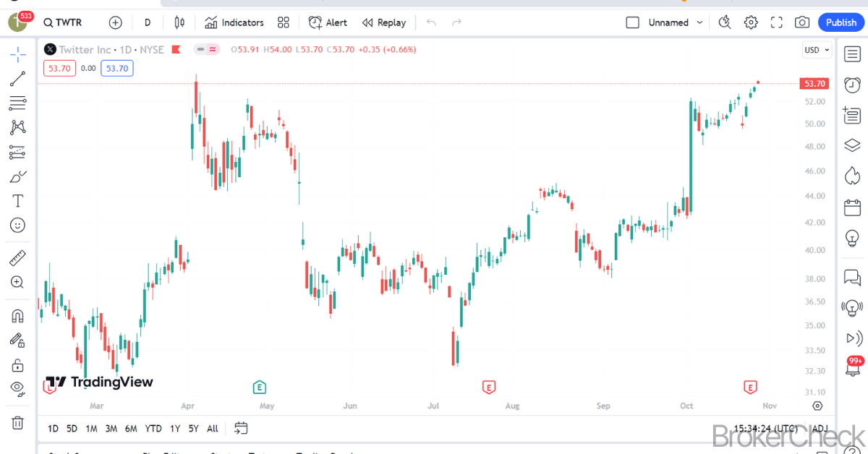868x454 pixels.
Task: Undo the last chart action
Action: (432, 22)
